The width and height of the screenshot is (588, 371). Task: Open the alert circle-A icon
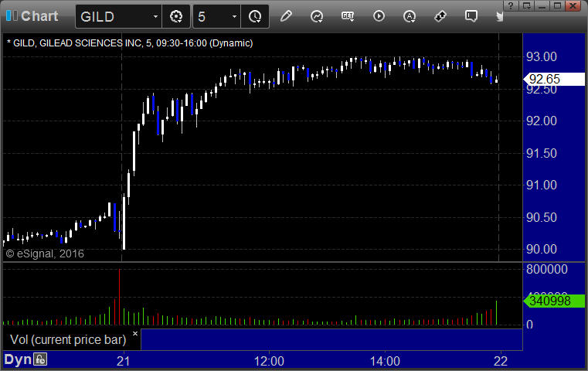[x=410, y=16]
